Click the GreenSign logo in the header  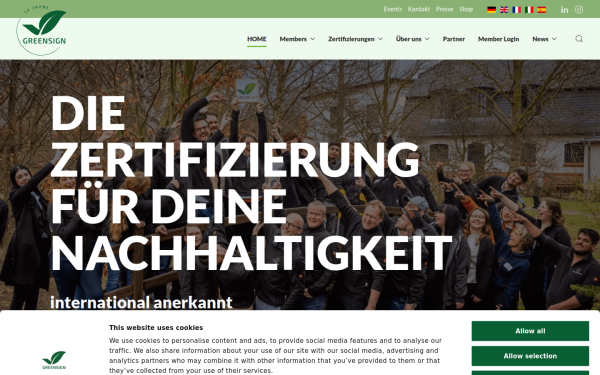(x=41, y=30)
